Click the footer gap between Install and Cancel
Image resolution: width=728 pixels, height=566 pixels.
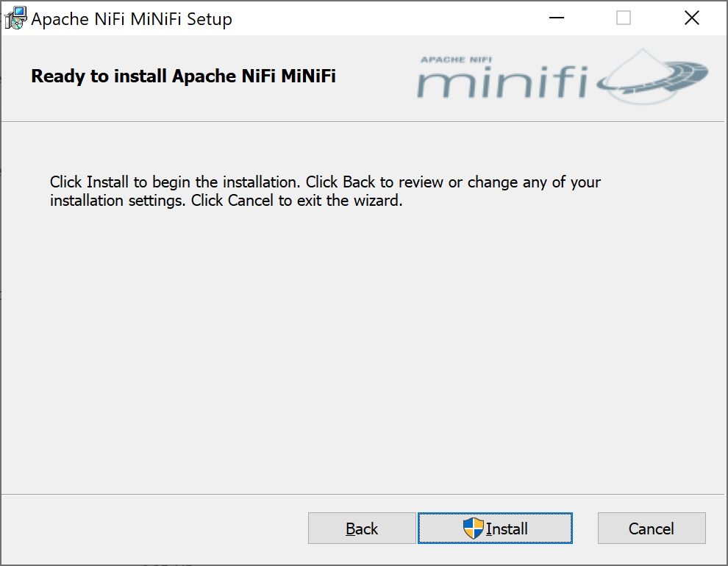point(585,529)
